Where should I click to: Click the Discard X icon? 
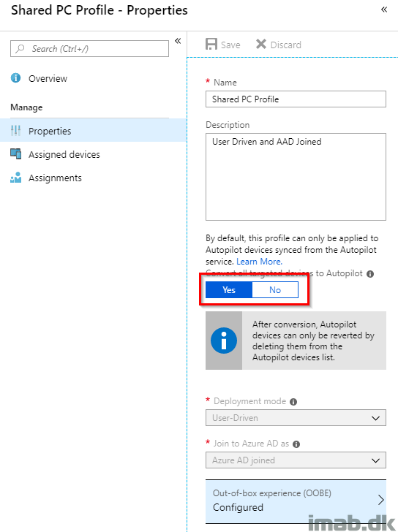[261, 44]
